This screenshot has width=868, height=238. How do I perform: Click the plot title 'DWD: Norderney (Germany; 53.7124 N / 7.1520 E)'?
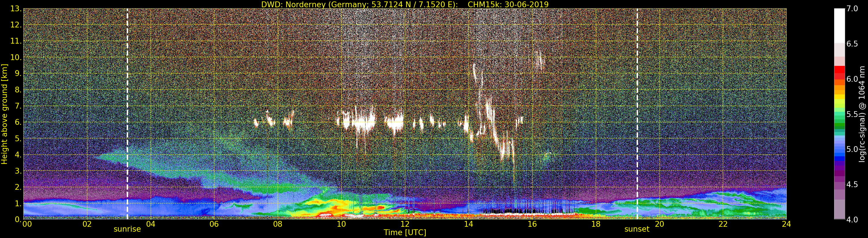[x=359, y=4]
